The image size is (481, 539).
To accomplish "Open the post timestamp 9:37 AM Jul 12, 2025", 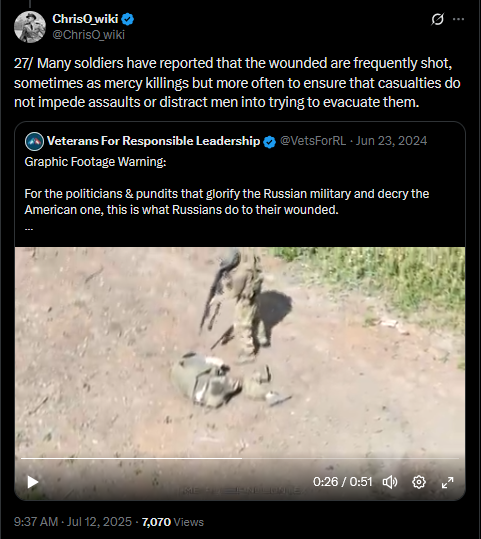I will click(73, 522).
